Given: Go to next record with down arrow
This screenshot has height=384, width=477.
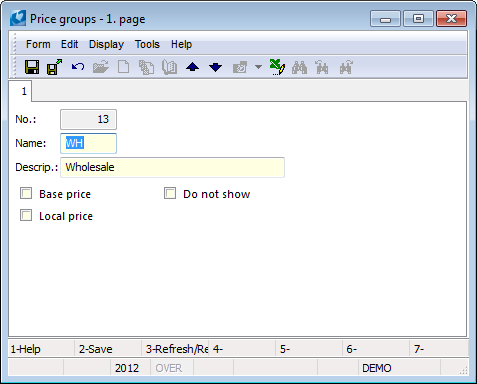Looking at the screenshot, I should click(215, 67).
